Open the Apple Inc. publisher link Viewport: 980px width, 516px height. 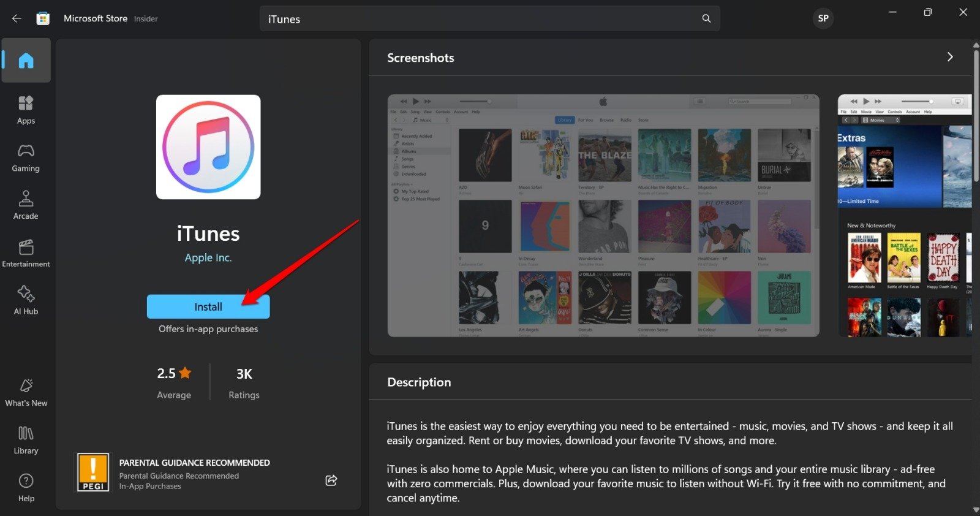pos(208,258)
